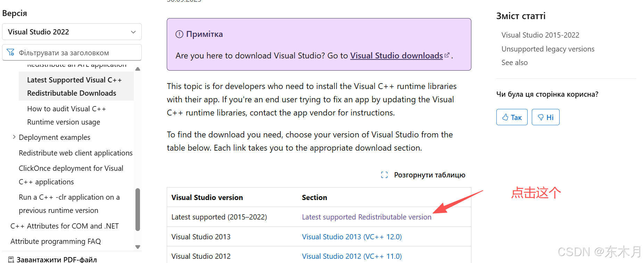
Task: Click the thumbs down icon
Action: 540,117
